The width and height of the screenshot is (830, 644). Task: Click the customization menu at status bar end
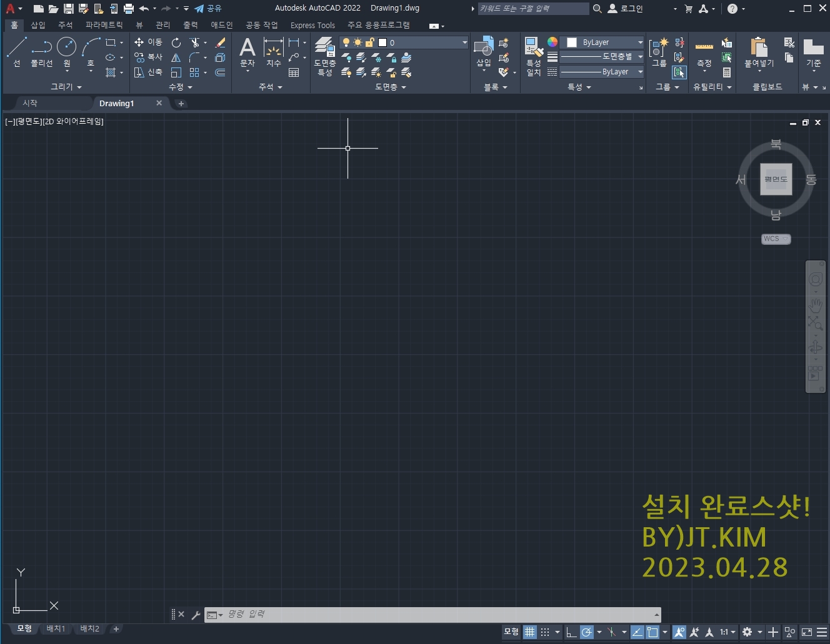[x=822, y=632]
